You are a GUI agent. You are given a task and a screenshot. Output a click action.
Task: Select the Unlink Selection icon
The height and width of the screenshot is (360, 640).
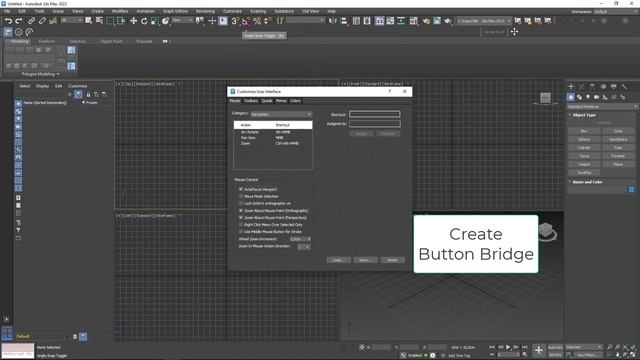pyautogui.click(x=42, y=21)
